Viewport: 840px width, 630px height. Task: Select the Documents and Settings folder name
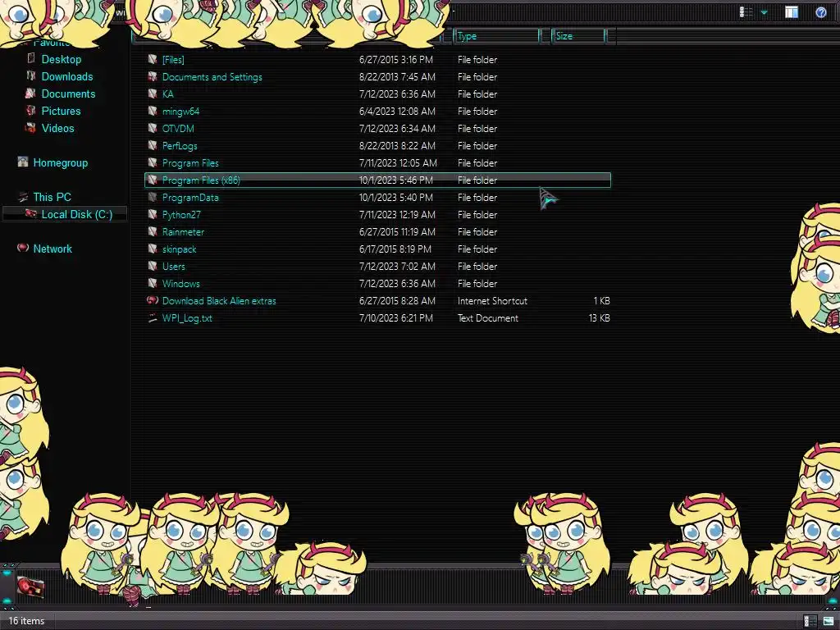click(x=212, y=77)
